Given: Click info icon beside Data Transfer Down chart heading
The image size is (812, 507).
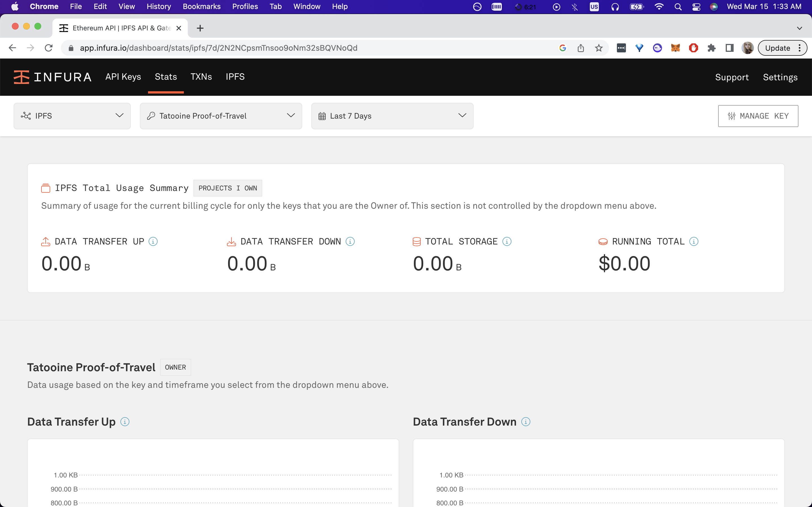Looking at the screenshot, I should (526, 422).
